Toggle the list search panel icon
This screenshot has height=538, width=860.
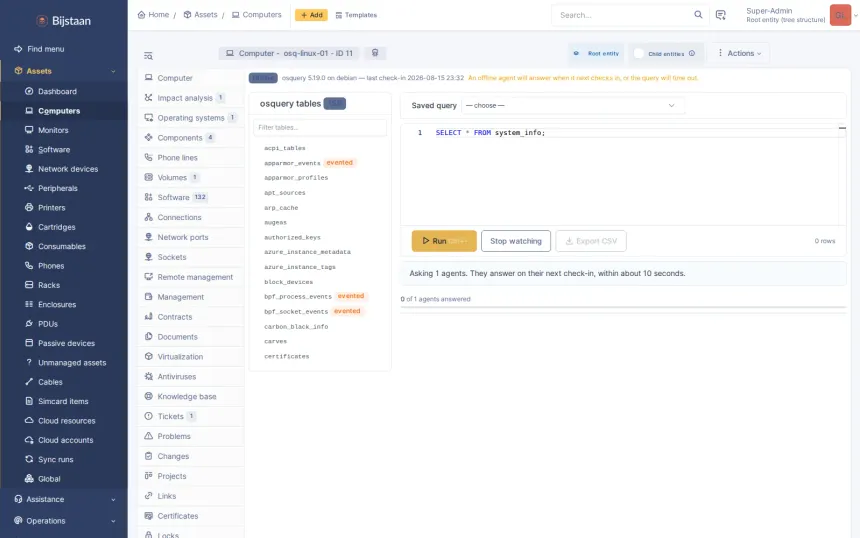[x=148, y=55]
